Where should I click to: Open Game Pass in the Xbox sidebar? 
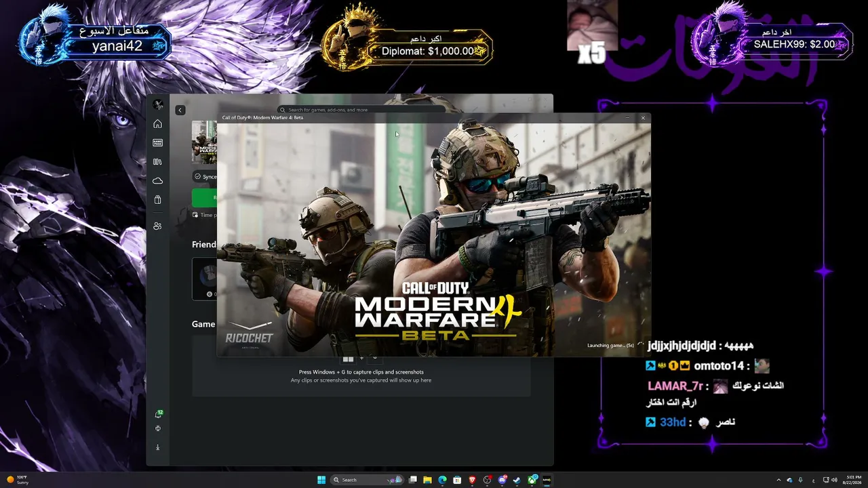click(158, 143)
